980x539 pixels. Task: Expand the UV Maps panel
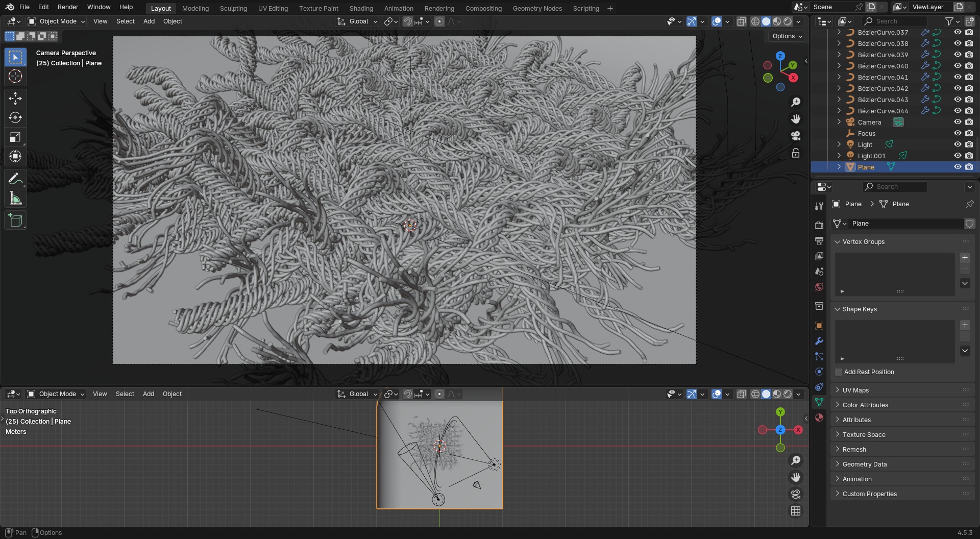[855, 390]
